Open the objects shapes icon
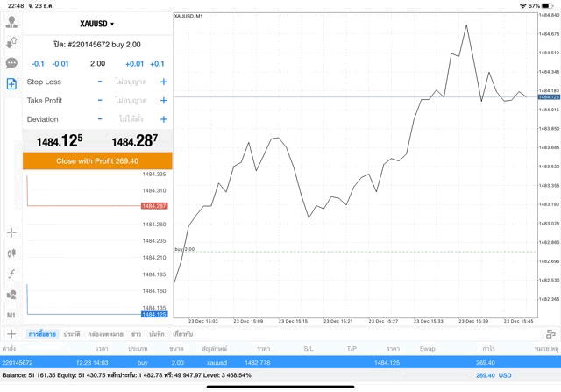Screen dimensions: 561x392 pyautogui.click(x=11, y=295)
